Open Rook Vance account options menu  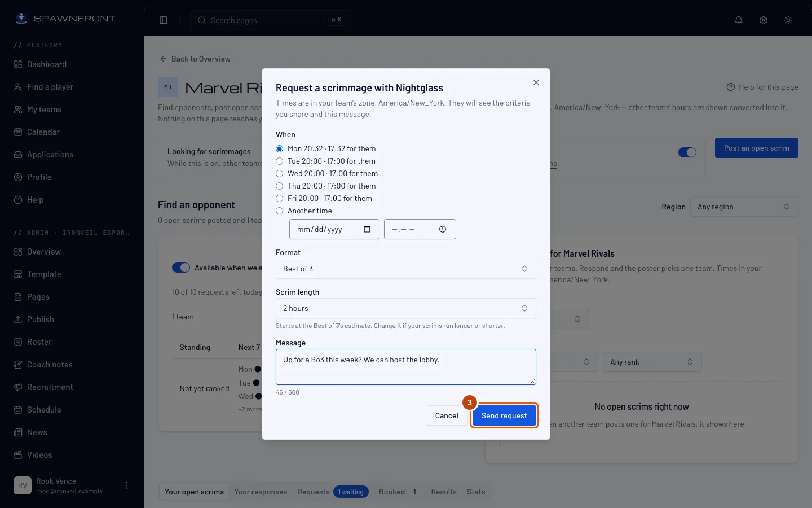tap(126, 485)
